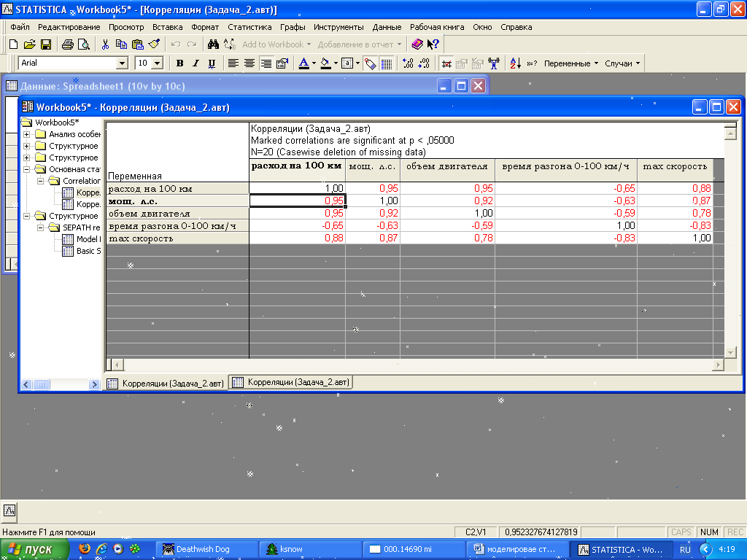Screen dimensions: 747x560
Task: Expand the Анализ особен folder node
Action: [x=27, y=134]
